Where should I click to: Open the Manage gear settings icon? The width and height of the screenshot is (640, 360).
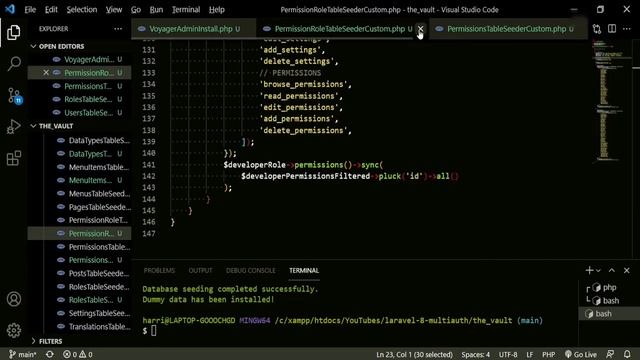(x=14, y=330)
